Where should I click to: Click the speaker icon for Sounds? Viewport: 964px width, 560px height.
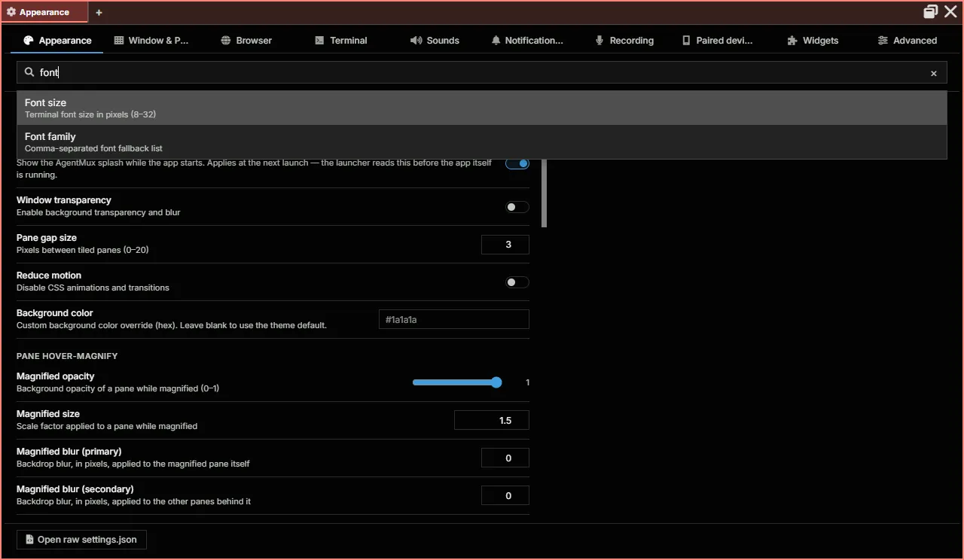point(416,41)
